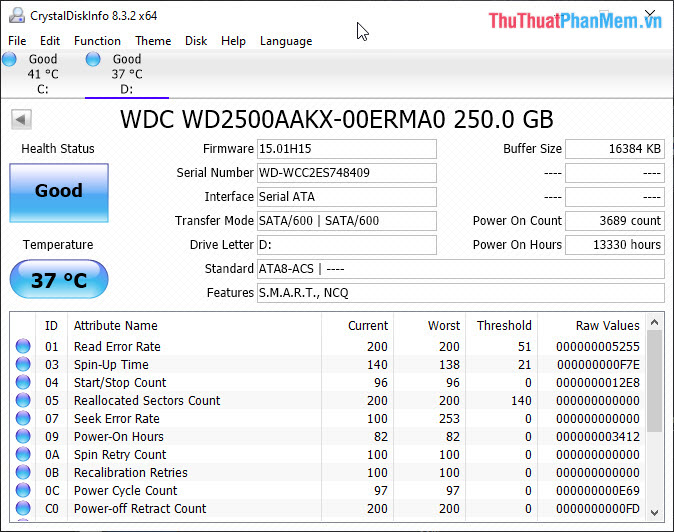674x532 pixels.
Task: Click the Drive Letter field
Action: pyautogui.click(x=347, y=245)
